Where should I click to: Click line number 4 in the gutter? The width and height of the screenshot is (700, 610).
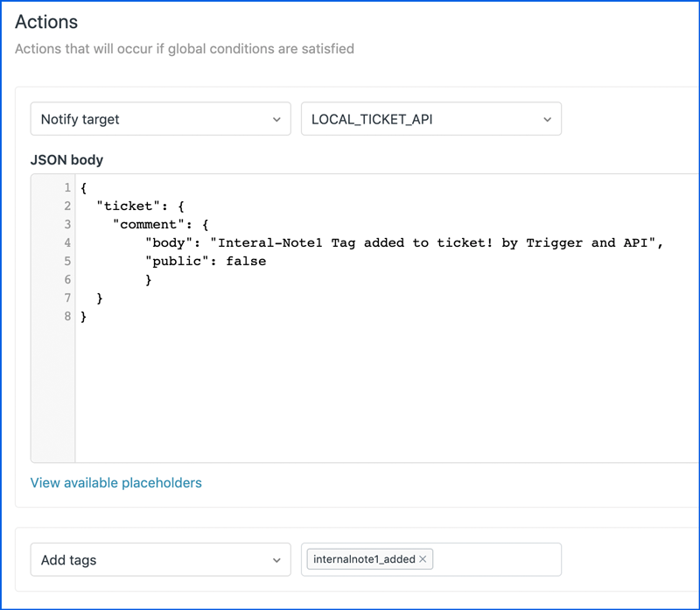(x=67, y=243)
